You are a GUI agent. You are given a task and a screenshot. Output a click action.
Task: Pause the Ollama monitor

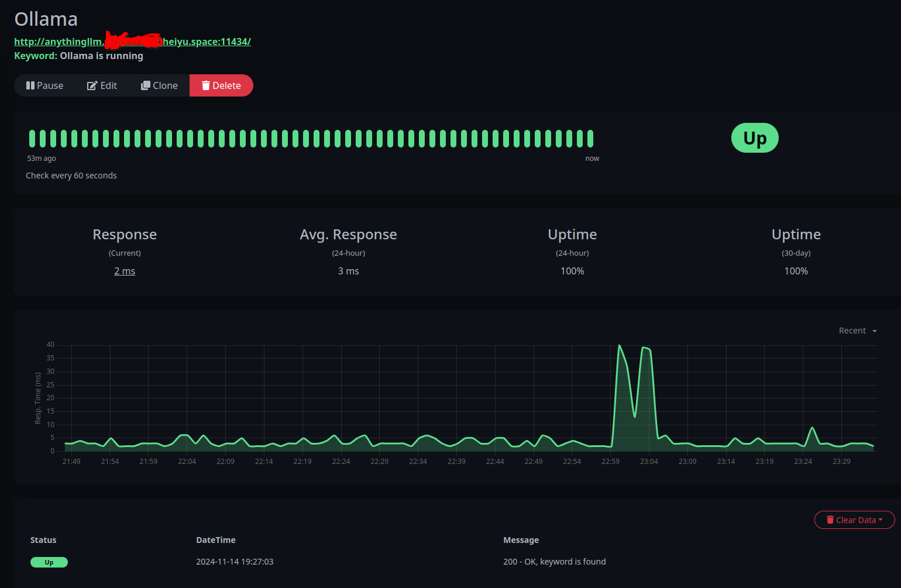44,85
